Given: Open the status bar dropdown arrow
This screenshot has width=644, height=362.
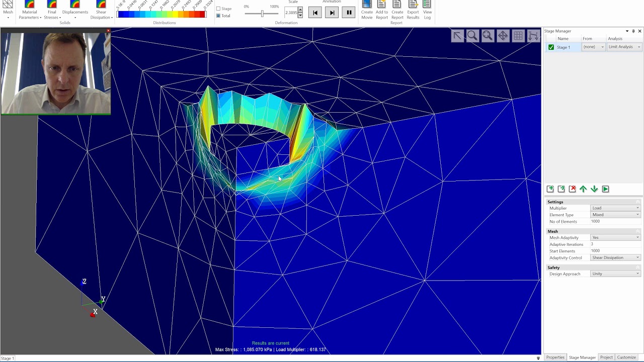Looking at the screenshot, I should pyautogui.click(x=538, y=358).
